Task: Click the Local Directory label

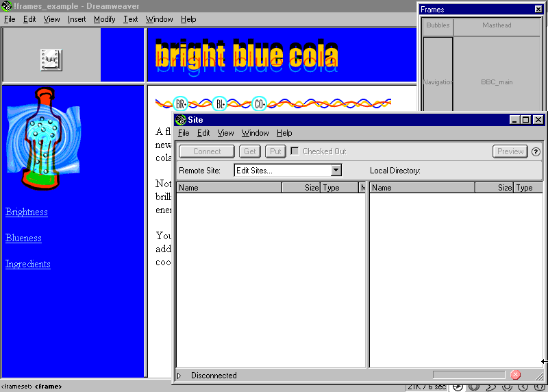Action: pyautogui.click(x=395, y=171)
